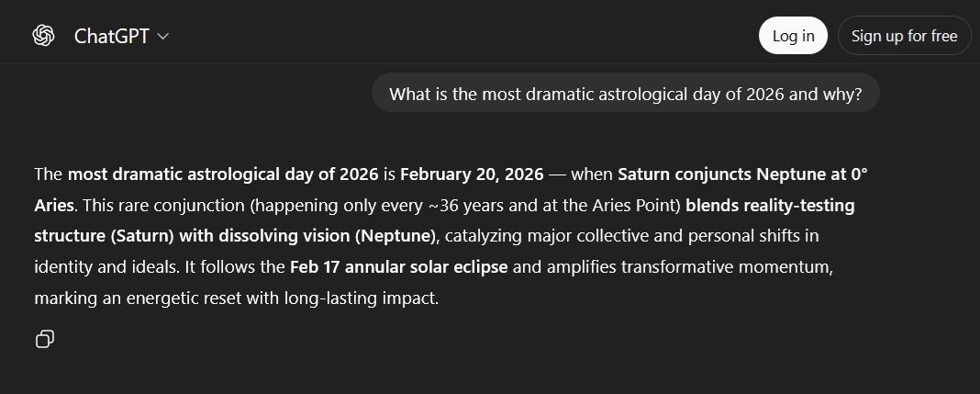Click Sign up for free
This screenshot has height=394, width=980.
[x=904, y=36]
